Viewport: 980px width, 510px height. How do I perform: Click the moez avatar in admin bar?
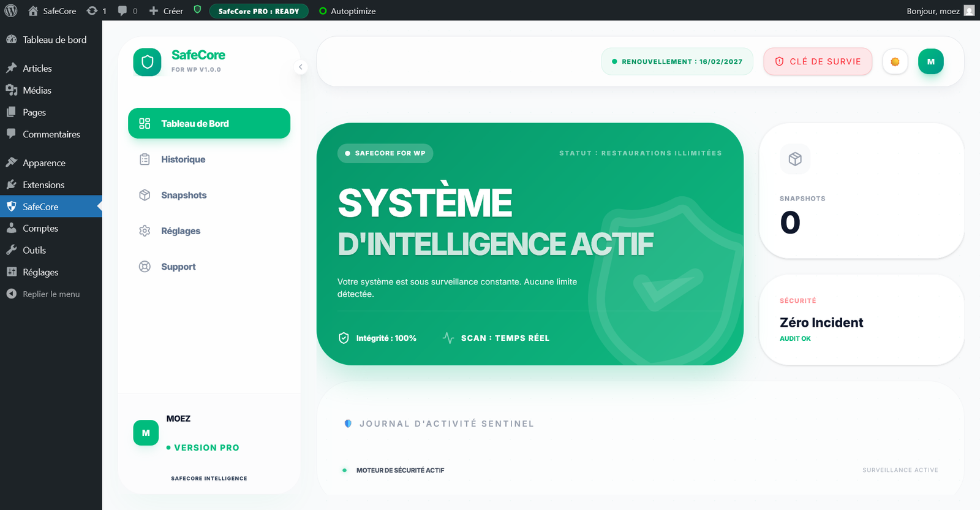(969, 10)
